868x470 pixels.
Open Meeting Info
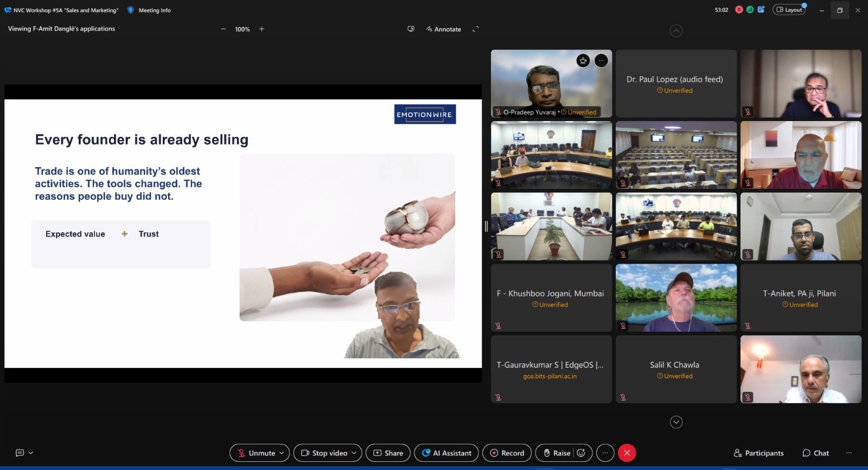149,10
